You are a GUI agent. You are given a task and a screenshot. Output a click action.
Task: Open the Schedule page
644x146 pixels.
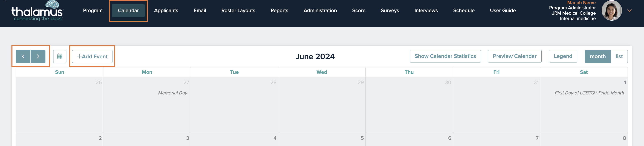(464, 11)
